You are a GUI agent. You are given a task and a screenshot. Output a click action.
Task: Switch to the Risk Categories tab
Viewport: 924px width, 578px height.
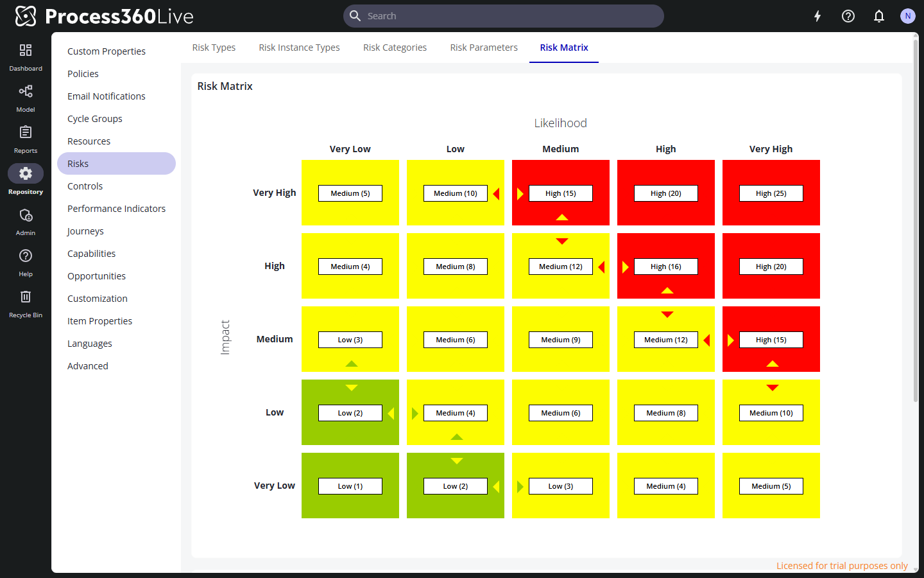(x=395, y=48)
